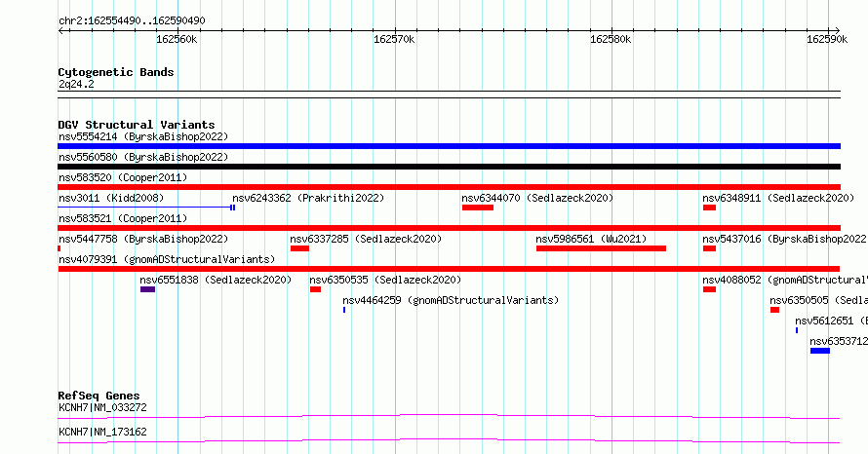This screenshot has width=868, height=454.
Task: Click the RefSeq Genes track title
Action: (99, 396)
